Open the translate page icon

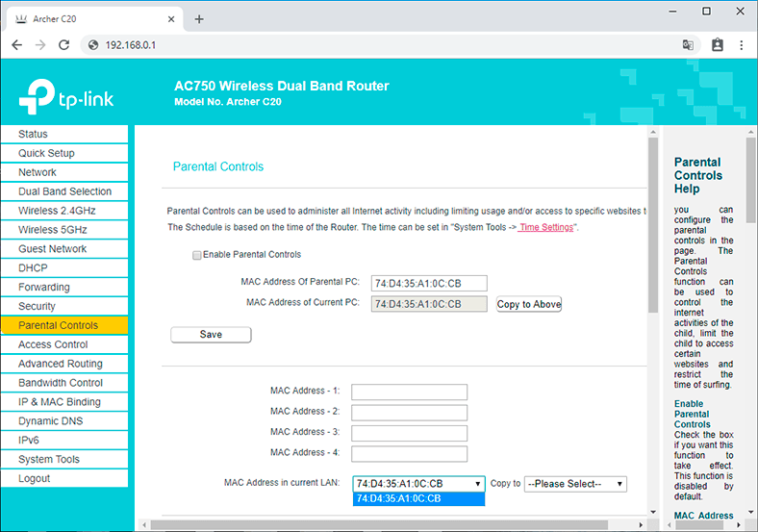point(688,45)
